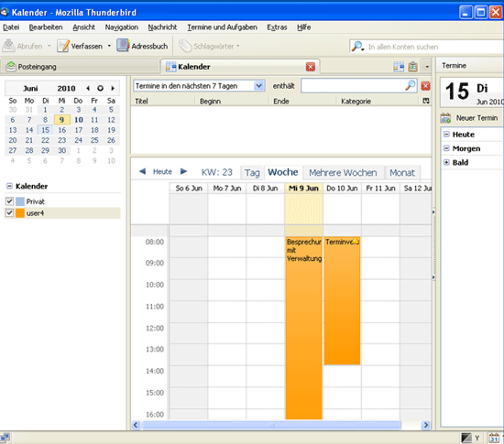
Task: Switch to the Monat view
Action: (402, 173)
